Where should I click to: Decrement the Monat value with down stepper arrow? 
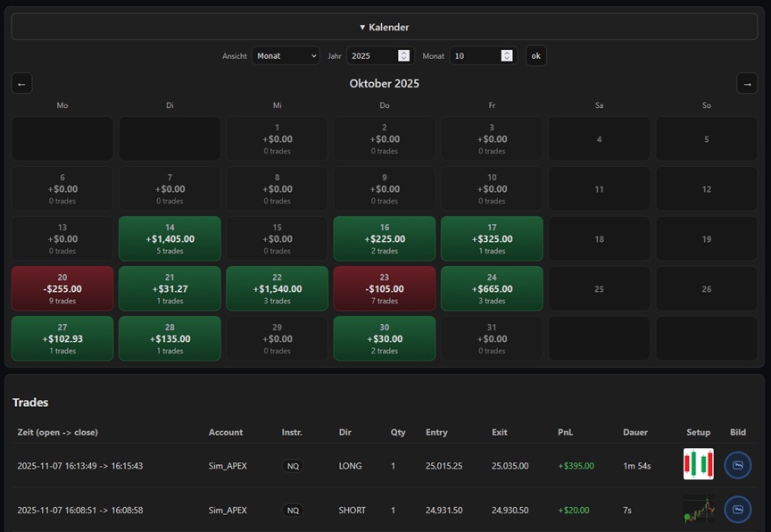click(x=508, y=59)
